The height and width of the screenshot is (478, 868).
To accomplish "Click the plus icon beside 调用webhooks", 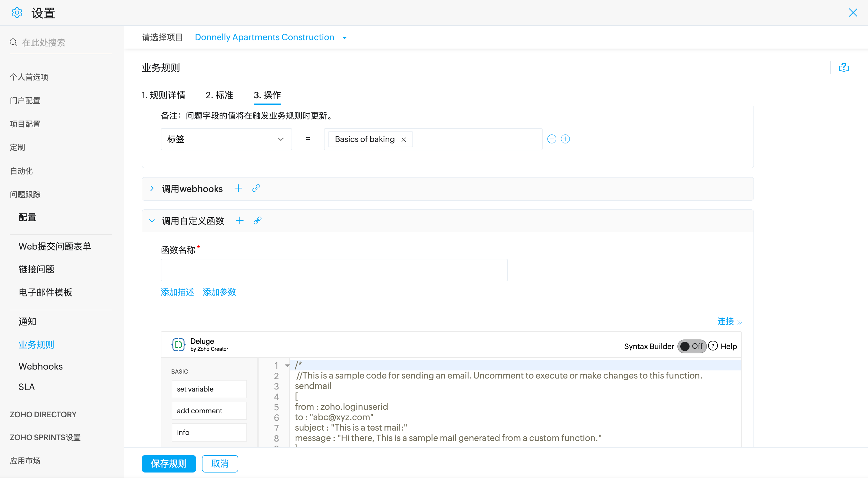I will 238,188.
